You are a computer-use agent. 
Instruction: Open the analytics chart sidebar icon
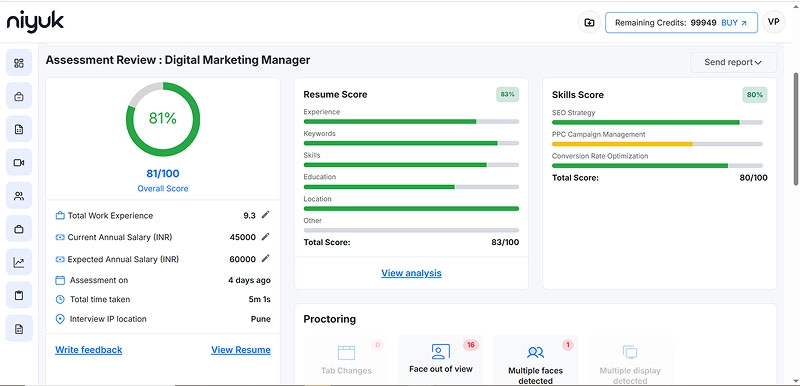tap(19, 263)
